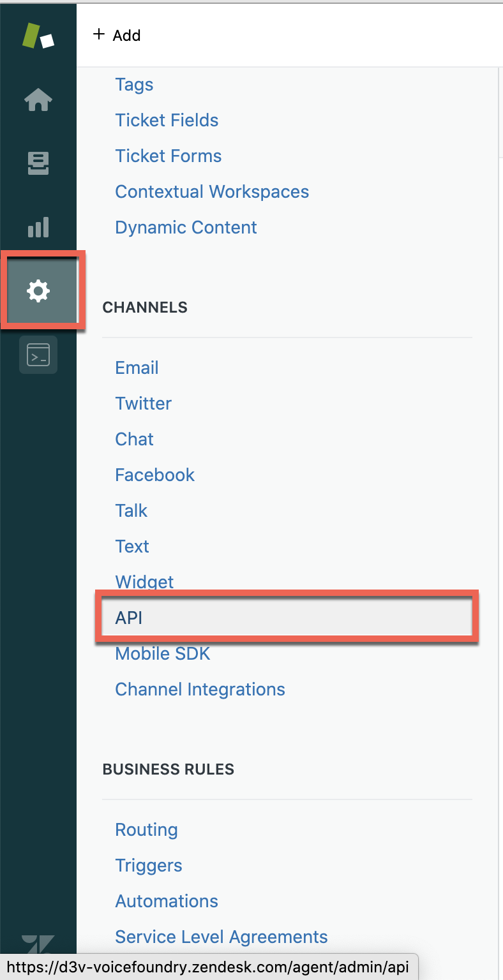
Task: Open the Home dashboard icon
Action: pyautogui.click(x=38, y=100)
